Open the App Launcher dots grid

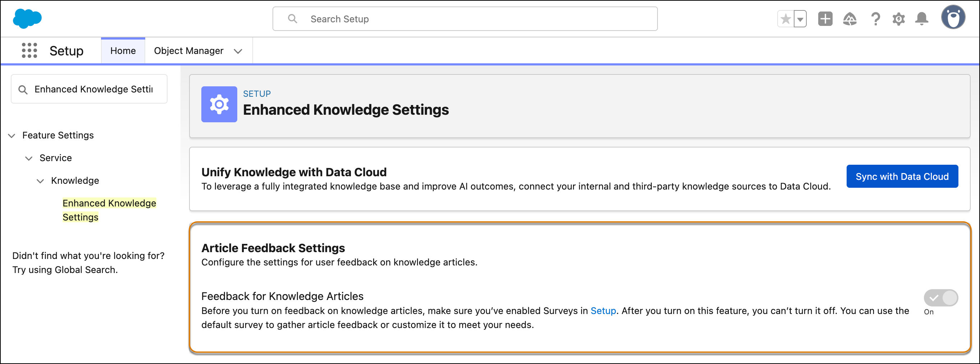pyautogui.click(x=29, y=50)
